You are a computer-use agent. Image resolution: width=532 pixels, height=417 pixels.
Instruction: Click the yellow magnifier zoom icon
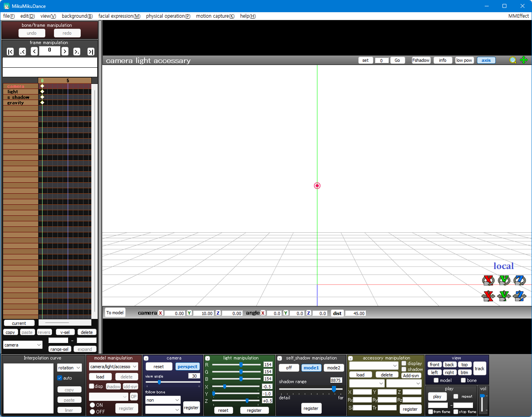pyautogui.click(x=513, y=60)
